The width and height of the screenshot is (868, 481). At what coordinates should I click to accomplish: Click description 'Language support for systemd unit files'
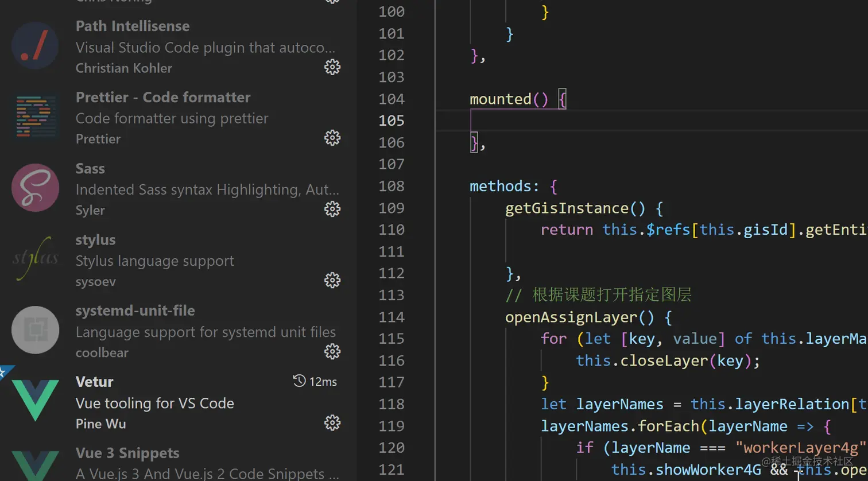(206, 332)
